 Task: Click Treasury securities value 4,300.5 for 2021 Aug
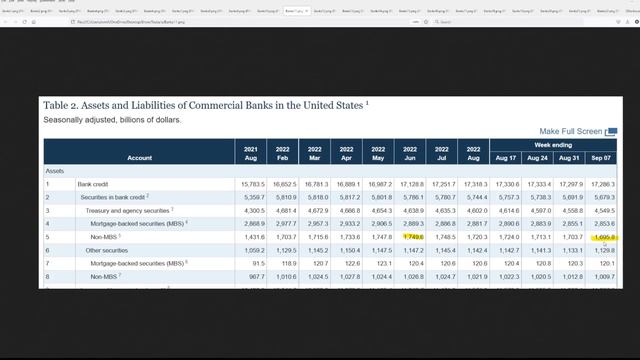coord(254,211)
